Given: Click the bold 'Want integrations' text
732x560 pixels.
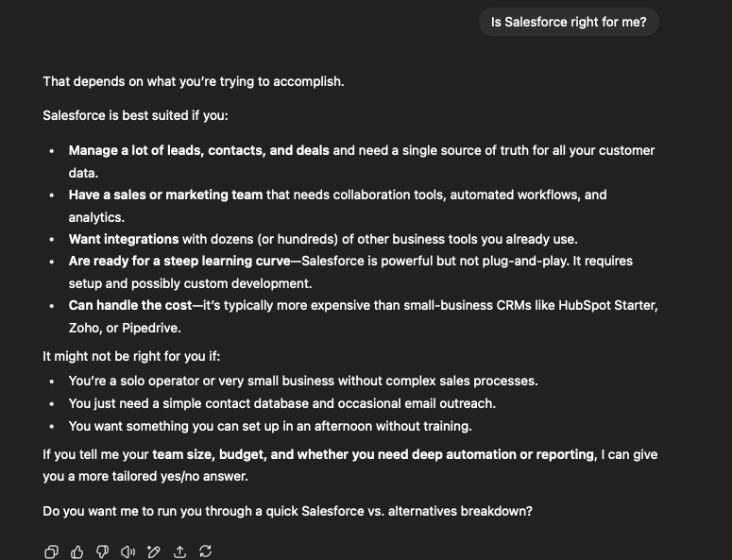Looking at the screenshot, I should point(124,239).
